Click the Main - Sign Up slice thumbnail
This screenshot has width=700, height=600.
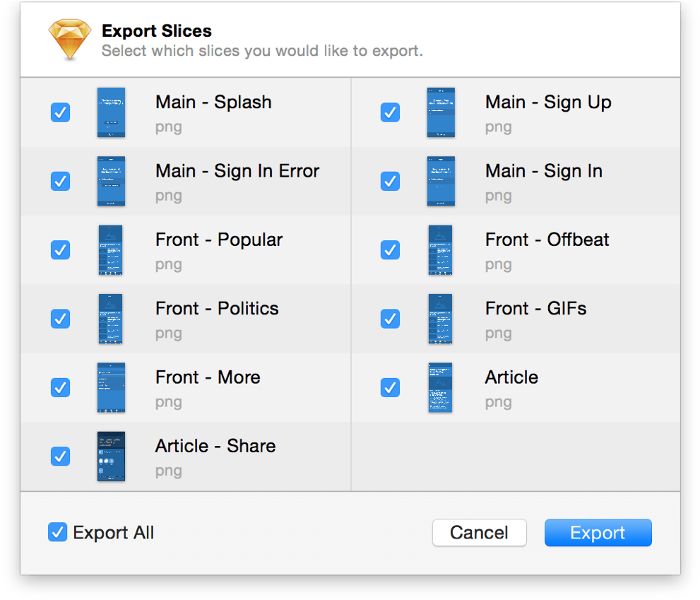(441, 112)
